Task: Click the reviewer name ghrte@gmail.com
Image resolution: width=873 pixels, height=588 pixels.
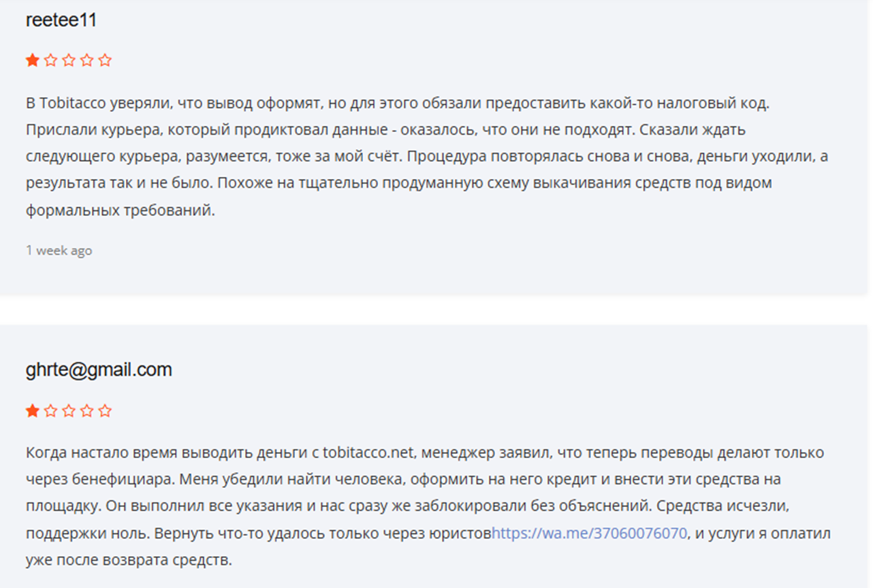Action: tap(99, 370)
